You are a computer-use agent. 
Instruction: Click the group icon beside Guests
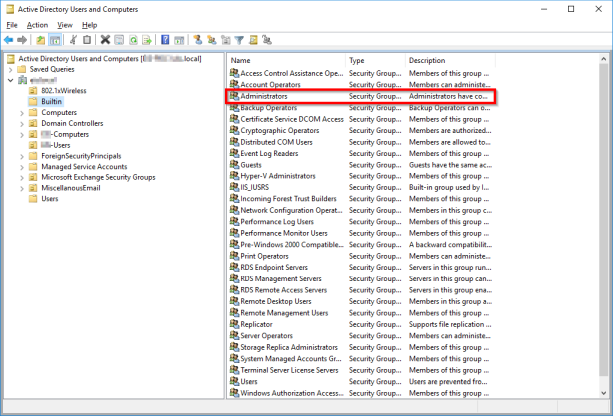click(234, 165)
